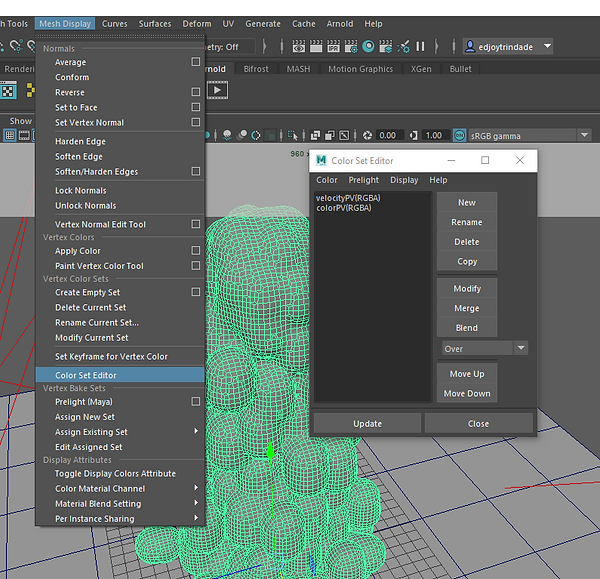The width and height of the screenshot is (600, 579).
Task: Open the Prelight (Maya) option box
Action: point(196,401)
